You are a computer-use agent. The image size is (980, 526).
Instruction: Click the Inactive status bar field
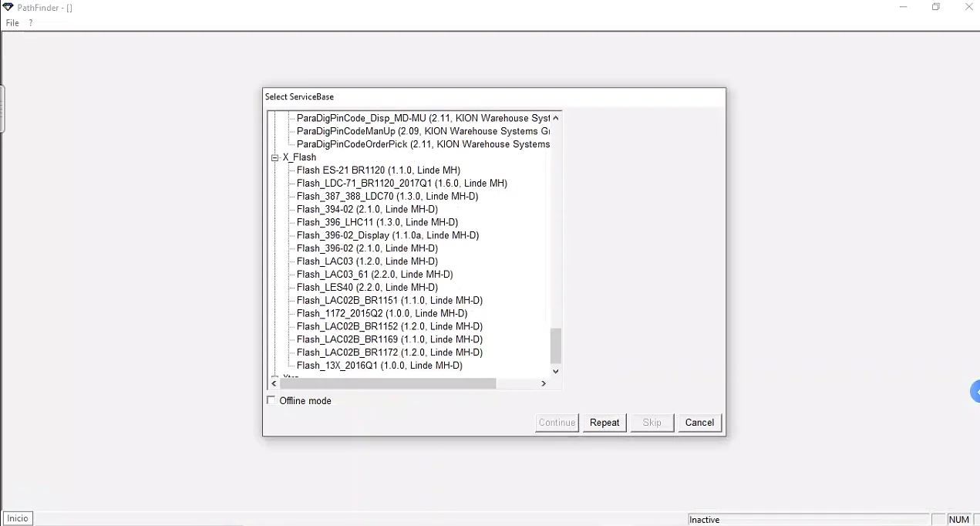(x=808, y=520)
